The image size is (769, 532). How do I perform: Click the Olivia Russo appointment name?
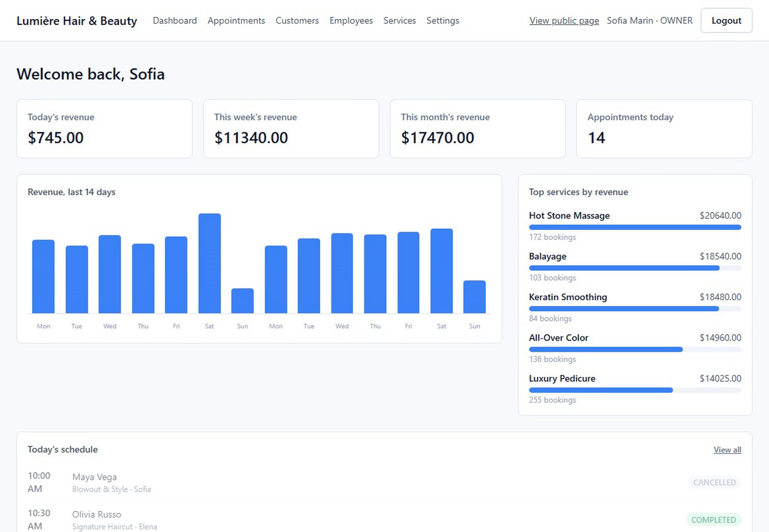coord(97,515)
